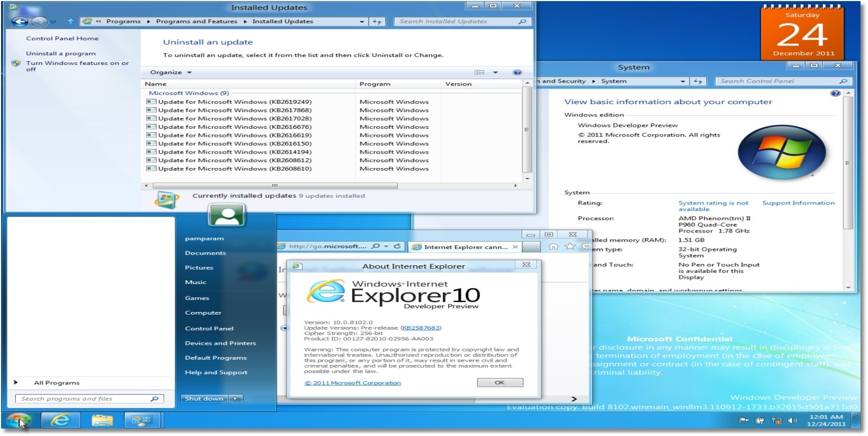
Task: Open view options dropdown arrow in Installed Updates
Action: pos(495,72)
